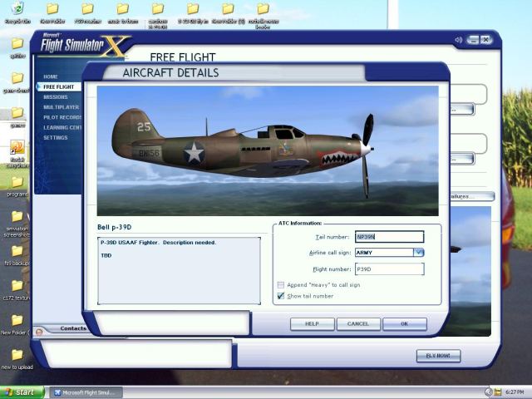Click the Contacts tab label
Screen dimensions: 532x399
(73, 328)
